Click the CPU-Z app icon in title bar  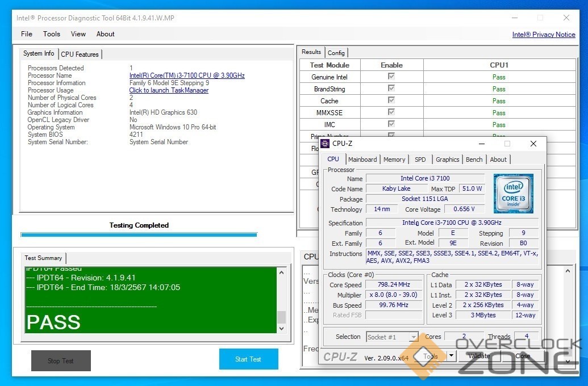(x=326, y=144)
